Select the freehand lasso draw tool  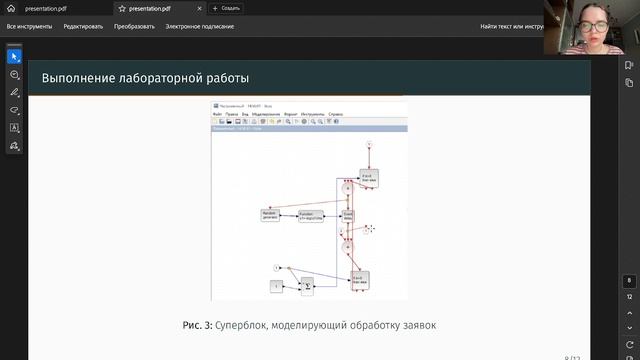14,110
